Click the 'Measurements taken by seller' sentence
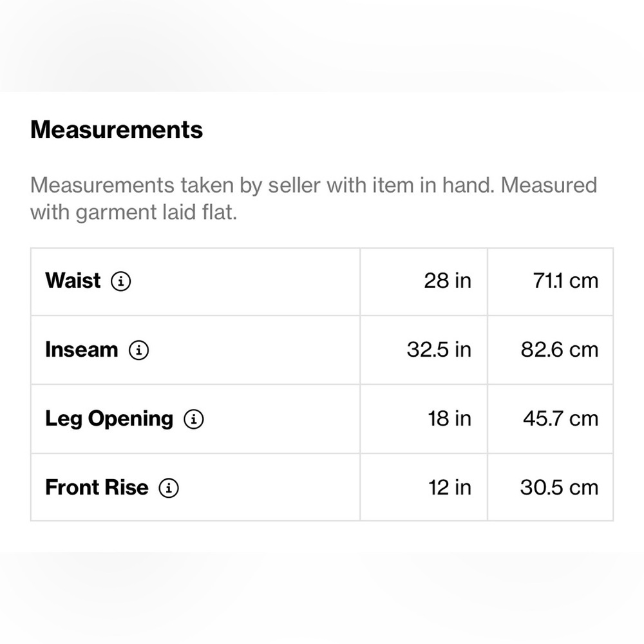This screenshot has width=644, height=644. click(x=313, y=185)
